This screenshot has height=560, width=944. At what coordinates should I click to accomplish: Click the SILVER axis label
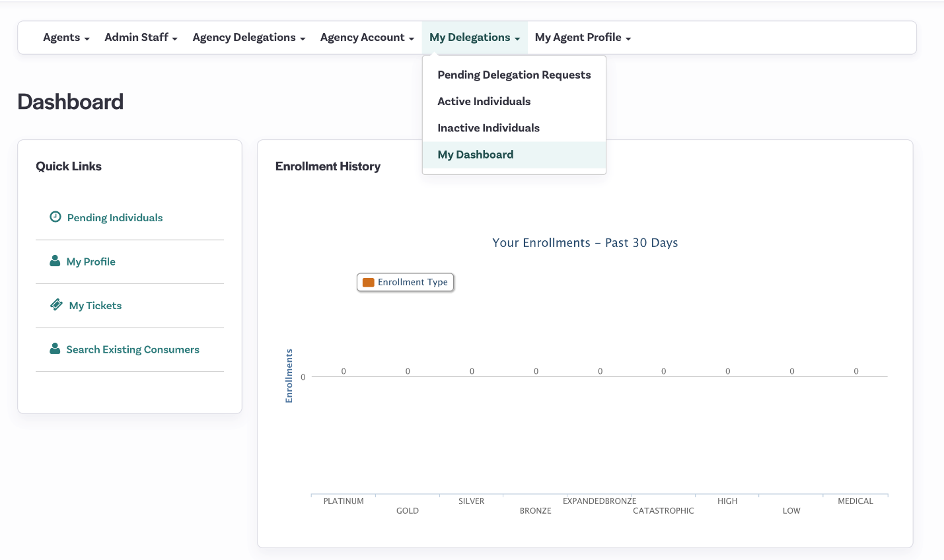click(x=472, y=501)
